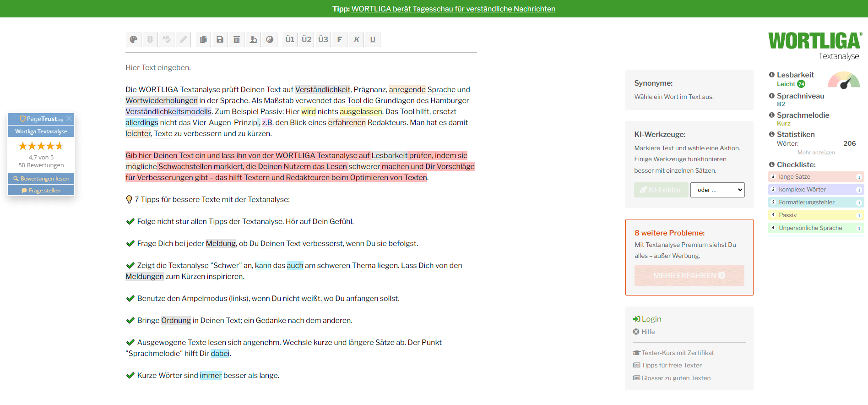Save the text with floppy disk icon
The image size is (868, 405).
[220, 39]
